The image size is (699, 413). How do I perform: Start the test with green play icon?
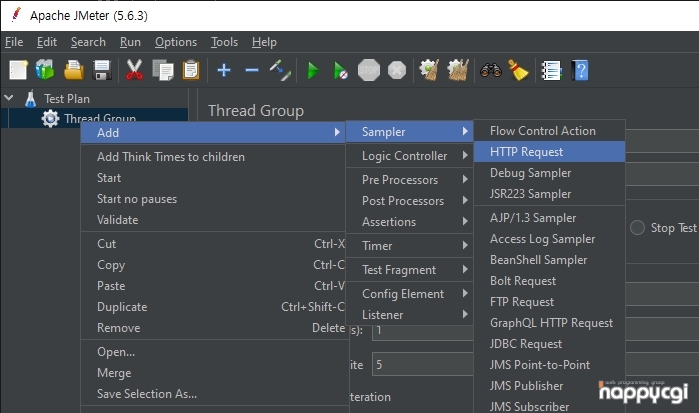[x=313, y=70]
